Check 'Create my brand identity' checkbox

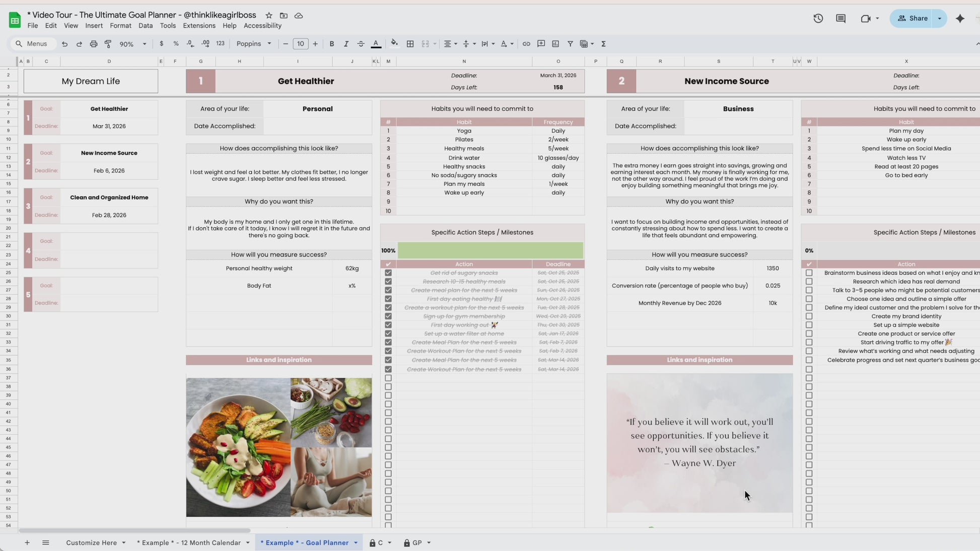(x=809, y=317)
